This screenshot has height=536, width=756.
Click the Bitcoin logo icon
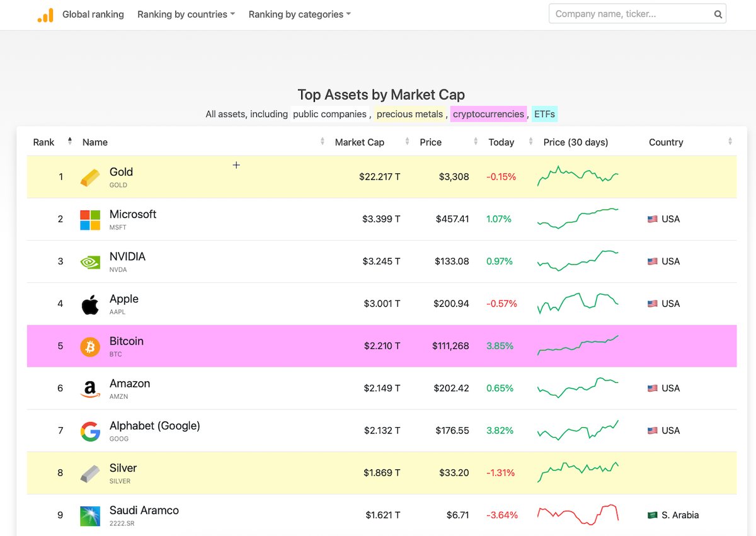[x=90, y=346]
